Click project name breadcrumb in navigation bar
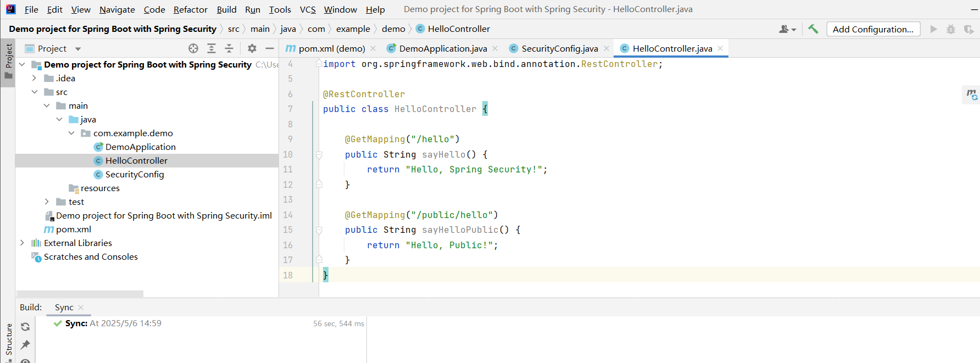980x363 pixels. [x=113, y=29]
